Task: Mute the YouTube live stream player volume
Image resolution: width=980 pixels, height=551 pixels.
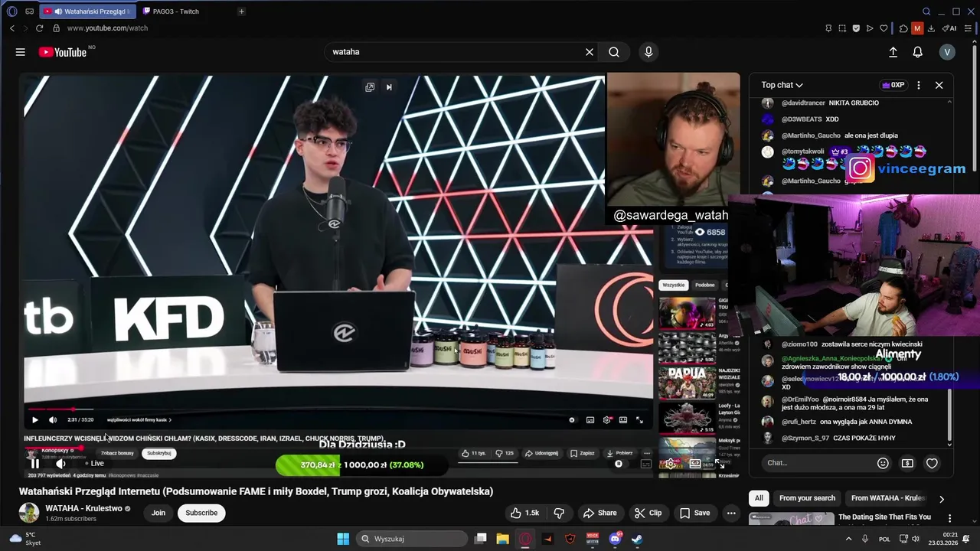Action: point(60,463)
